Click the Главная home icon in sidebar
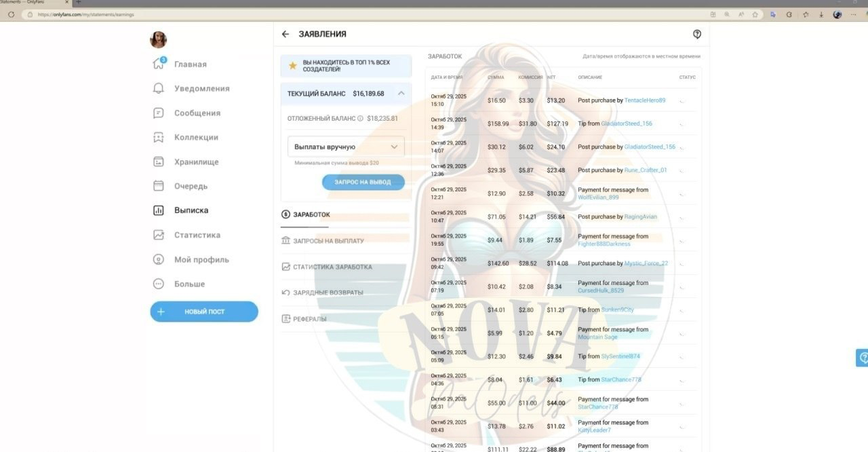Viewport: 868px width, 452px height. (159, 64)
